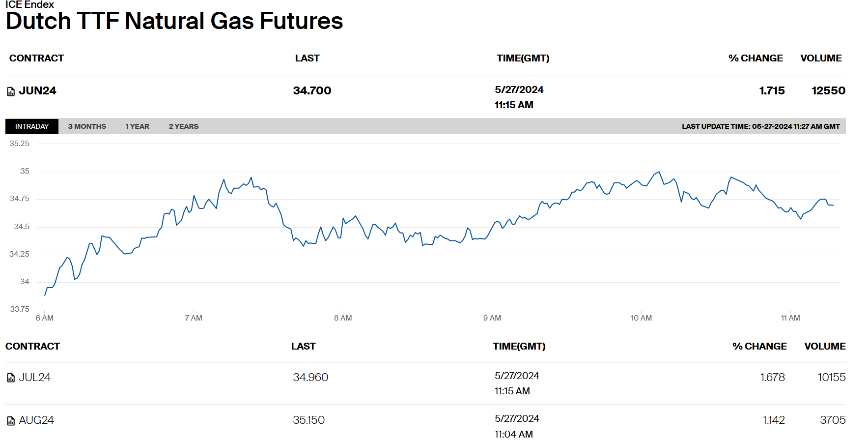Open the JUN24 contract link

[x=37, y=91]
